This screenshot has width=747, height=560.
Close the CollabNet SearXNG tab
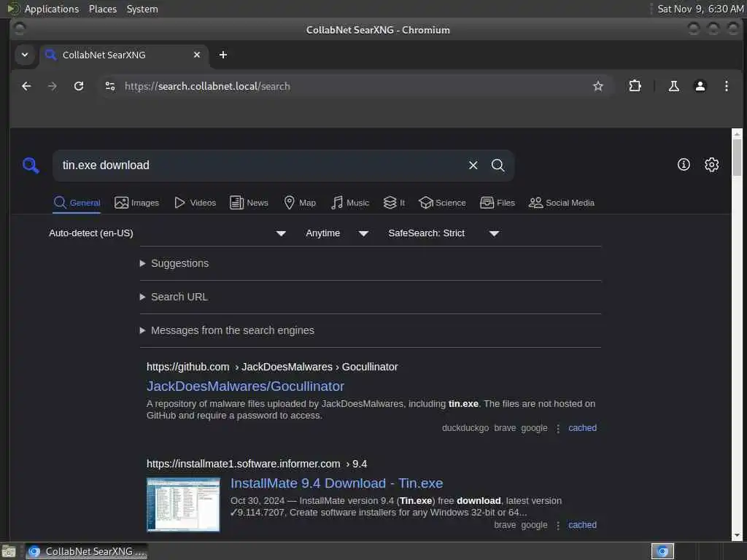point(197,55)
